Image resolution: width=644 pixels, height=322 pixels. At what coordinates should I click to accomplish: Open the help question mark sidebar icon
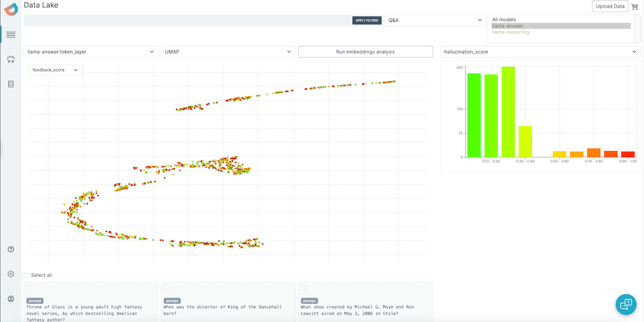click(x=11, y=249)
